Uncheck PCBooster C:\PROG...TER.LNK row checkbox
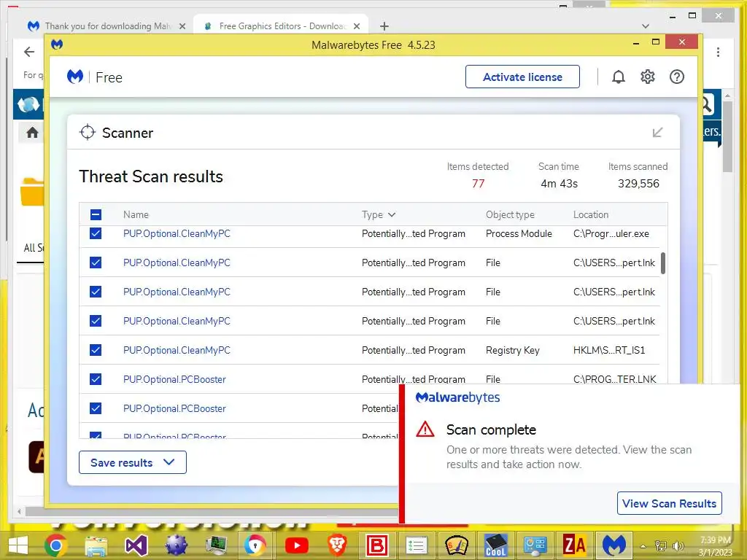The image size is (747, 560). (96, 379)
